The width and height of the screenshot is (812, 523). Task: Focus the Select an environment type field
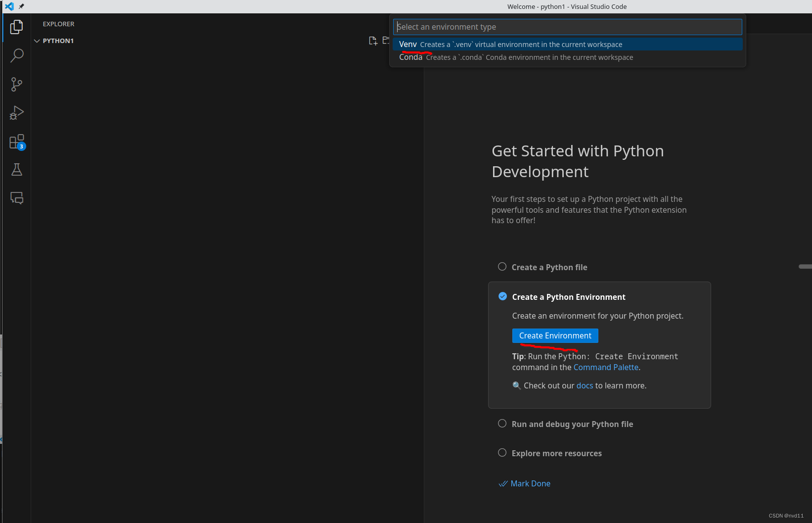[567, 27]
